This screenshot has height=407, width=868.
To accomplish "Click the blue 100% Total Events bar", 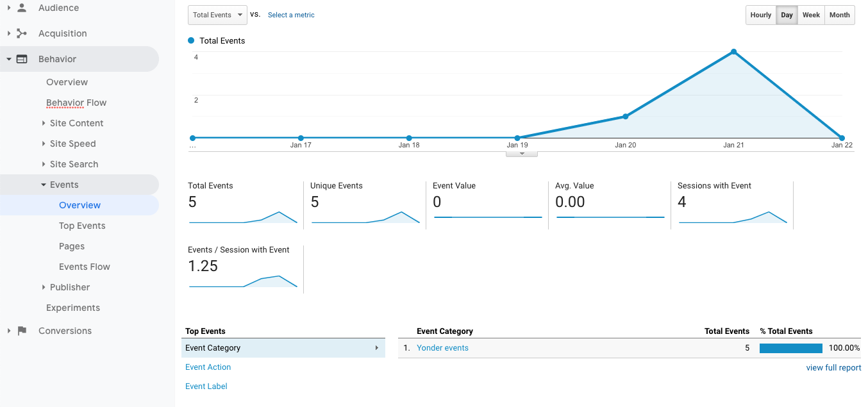I will tap(790, 348).
